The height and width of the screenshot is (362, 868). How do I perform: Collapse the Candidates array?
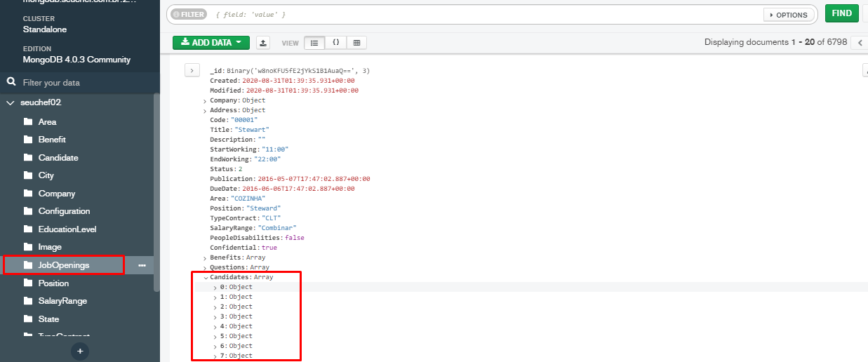click(206, 278)
